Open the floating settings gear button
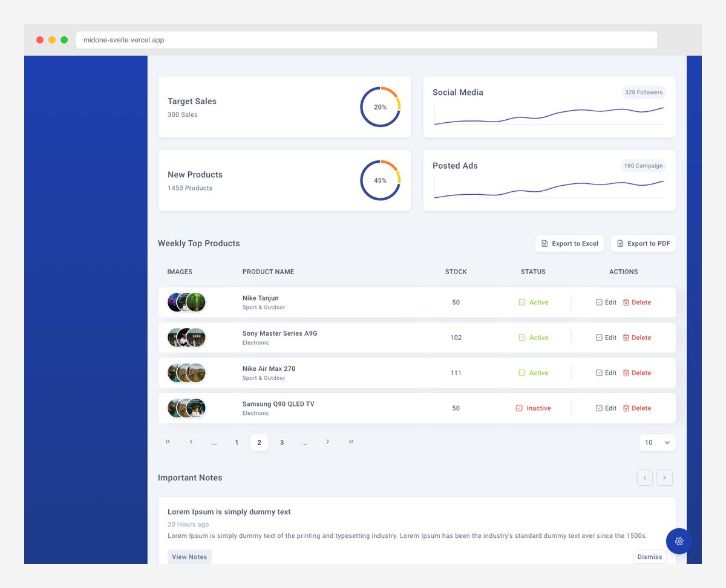 679,541
